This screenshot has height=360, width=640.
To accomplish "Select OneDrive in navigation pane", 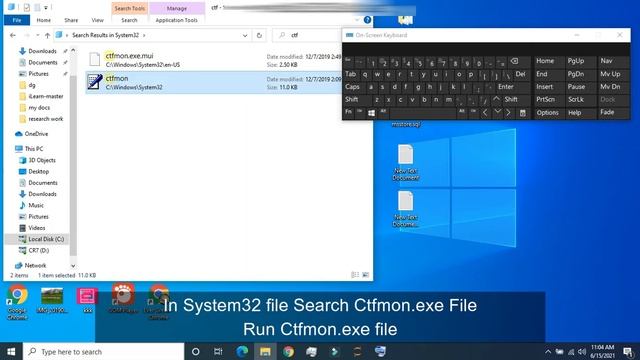I will point(36,134).
